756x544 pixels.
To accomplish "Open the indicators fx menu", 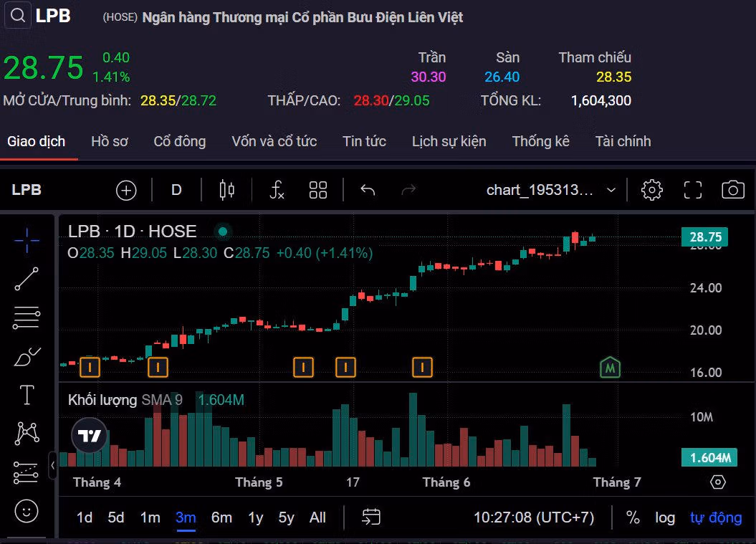I will pos(277,190).
